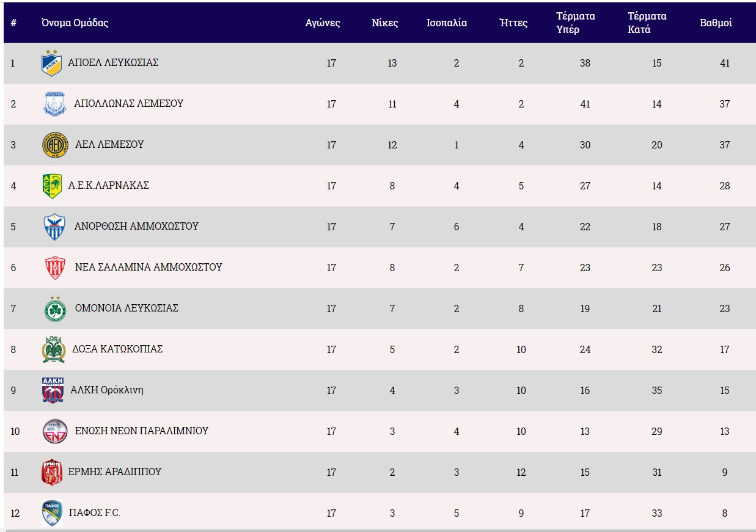Click the Βαθμοί column header

click(x=716, y=23)
